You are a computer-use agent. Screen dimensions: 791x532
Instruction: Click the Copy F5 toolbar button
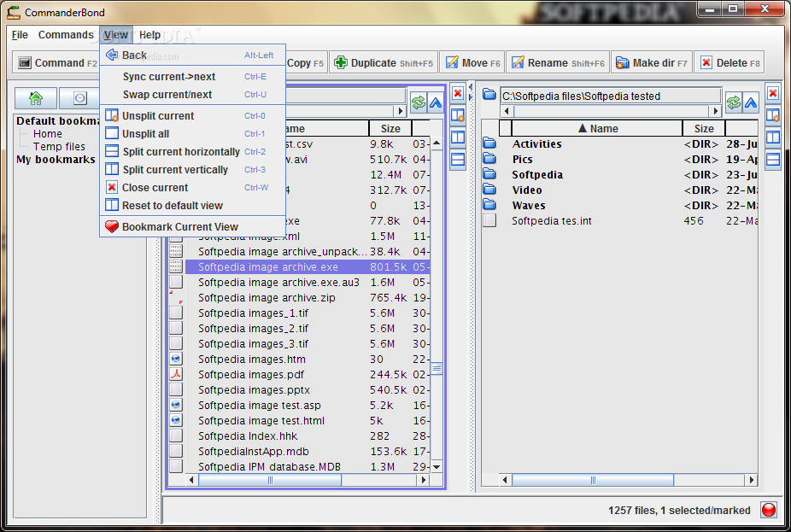tap(306, 62)
